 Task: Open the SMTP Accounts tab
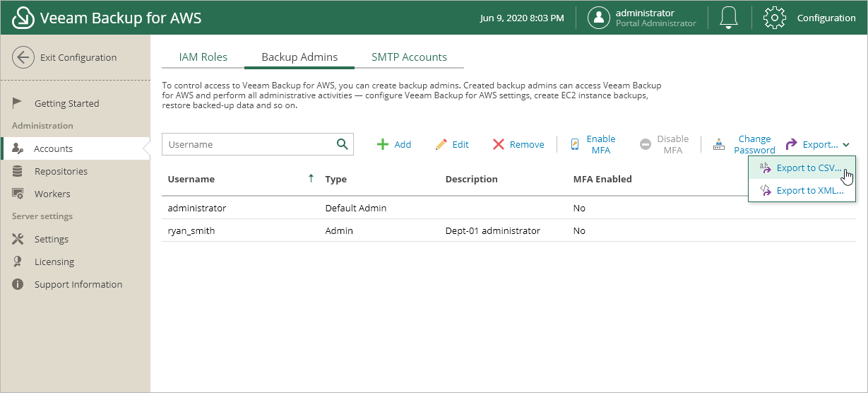click(x=410, y=57)
